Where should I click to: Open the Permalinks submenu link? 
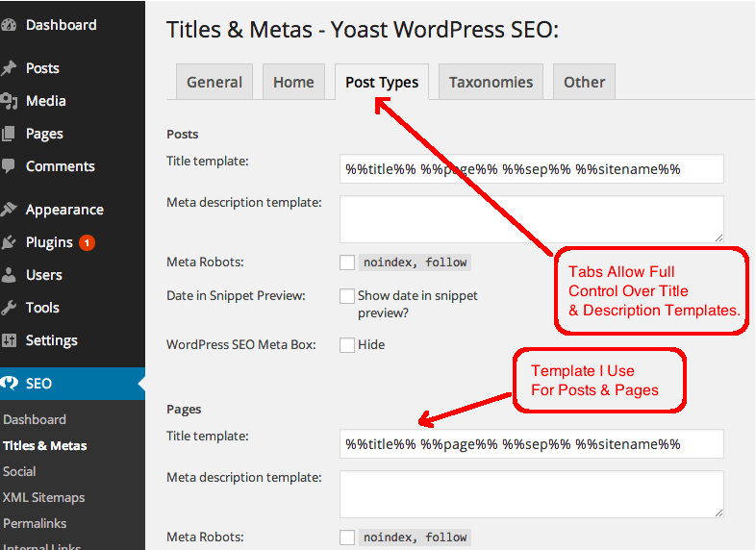(x=35, y=523)
